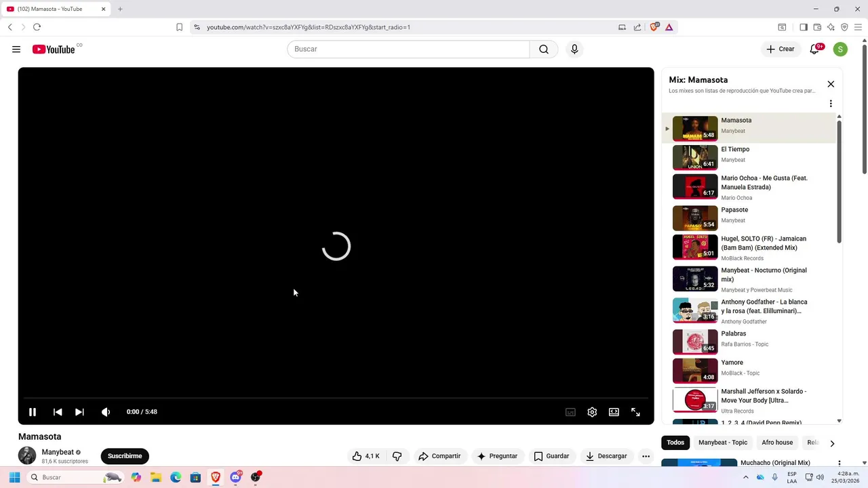Save the video with Guardar
The image size is (868, 488).
click(551, 456)
